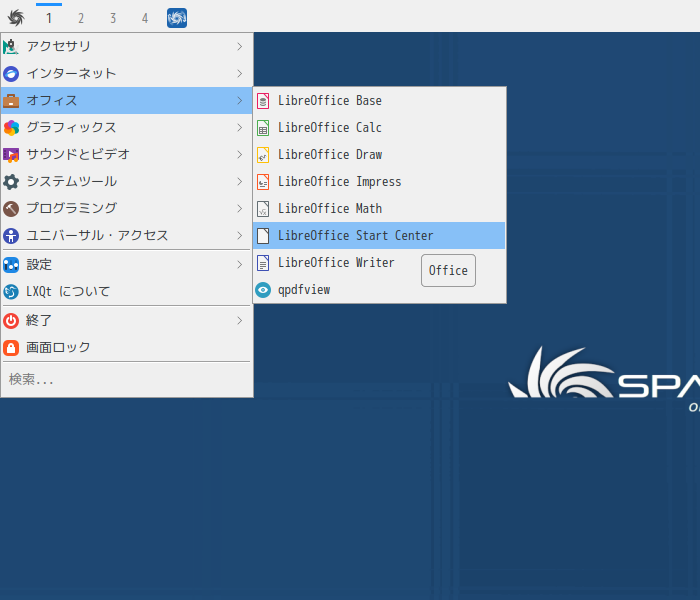Viewport: 700px width, 600px height.
Task: Click the LibreOffice Impress presentation icon
Action: pos(263,182)
